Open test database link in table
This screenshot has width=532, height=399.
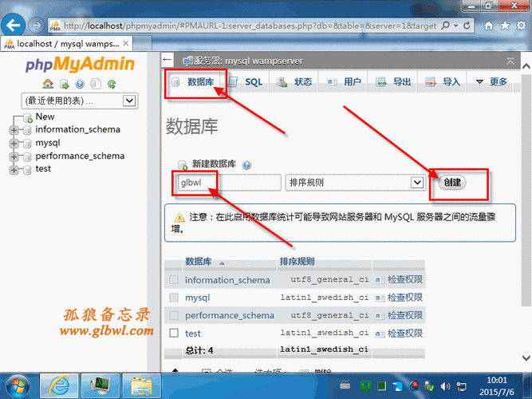(193, 334)
